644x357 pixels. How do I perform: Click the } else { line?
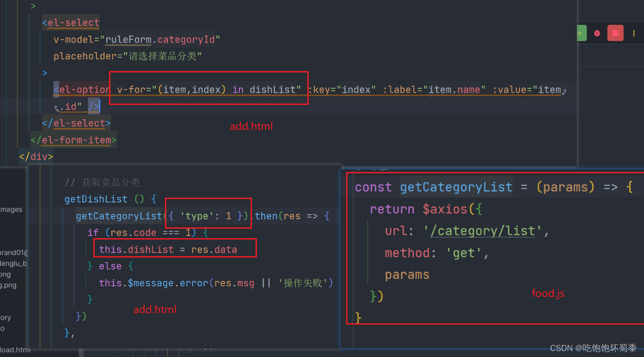110,266
